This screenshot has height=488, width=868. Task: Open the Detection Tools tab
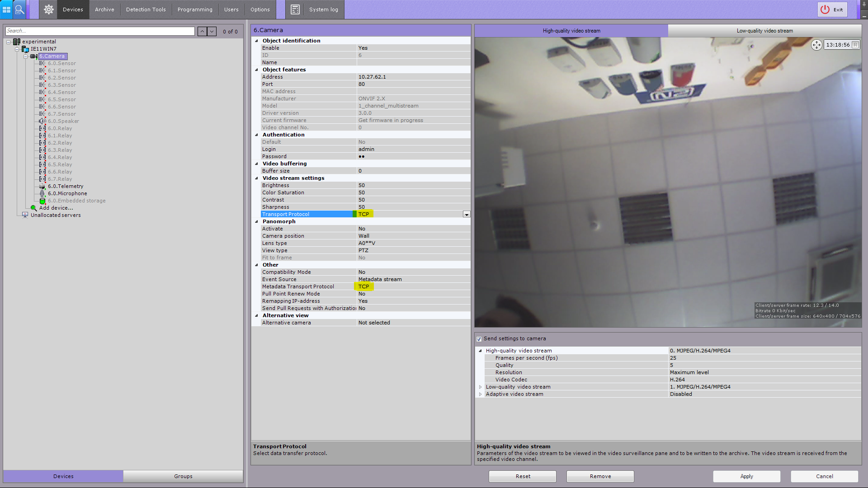pos(146,9)
